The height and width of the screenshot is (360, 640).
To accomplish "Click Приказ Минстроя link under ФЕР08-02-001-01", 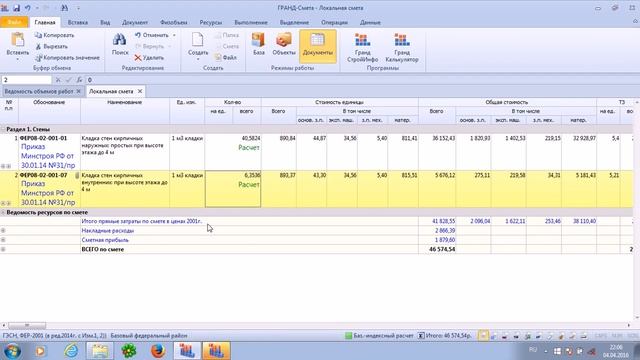I will coord(48,156).
